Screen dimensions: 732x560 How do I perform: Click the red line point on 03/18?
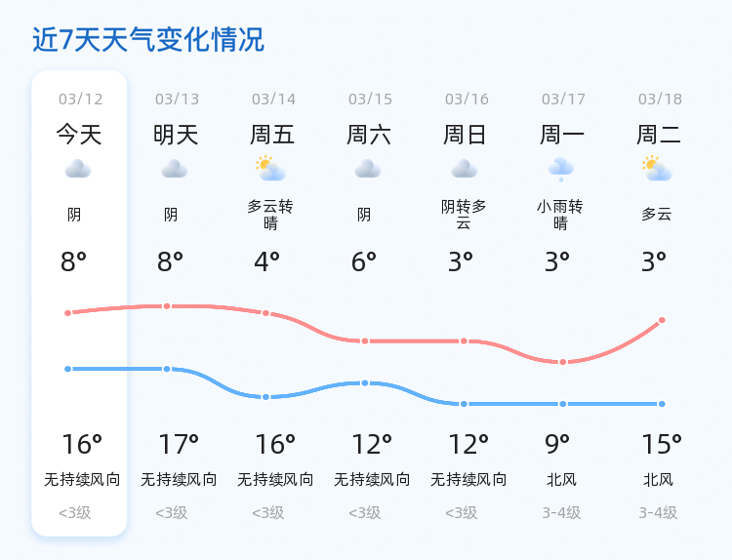point(662,320)
